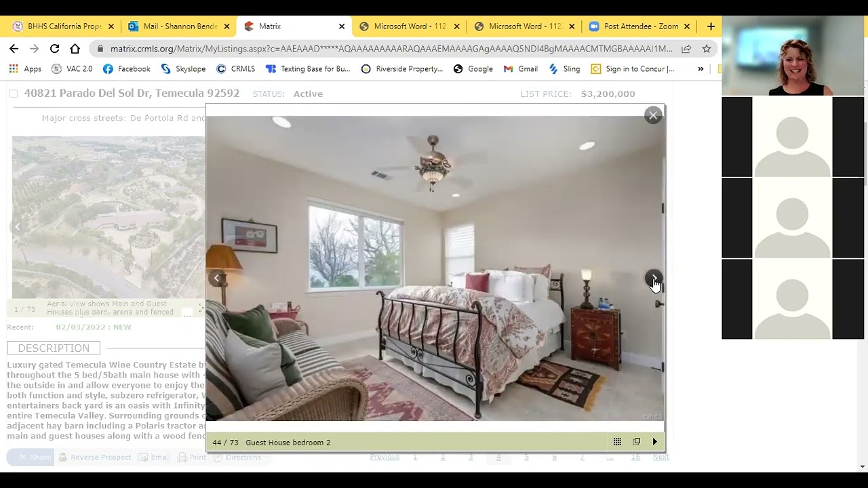Start photo slideshow play button
This screenshot has height=488, width=868.
point(654,442)
